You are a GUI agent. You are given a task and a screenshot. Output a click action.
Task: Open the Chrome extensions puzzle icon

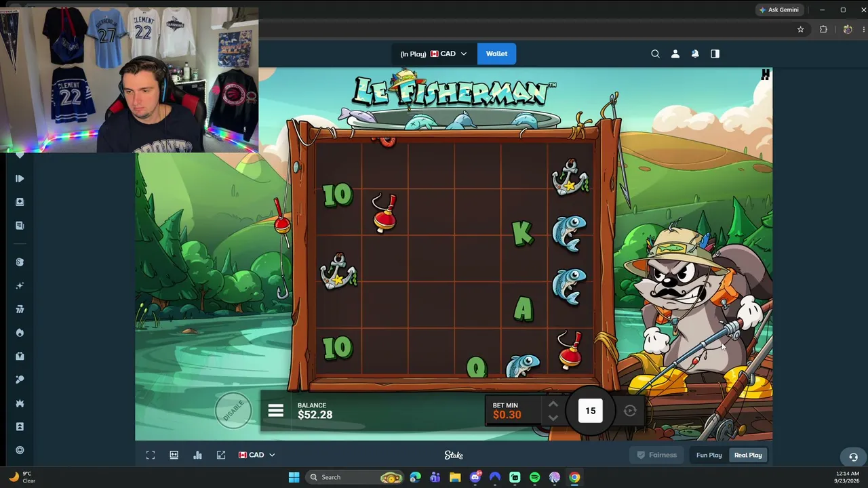[823, 29]
